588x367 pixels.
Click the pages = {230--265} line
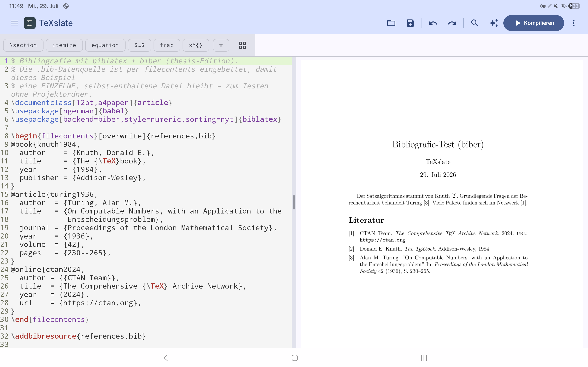coord(65,253)
